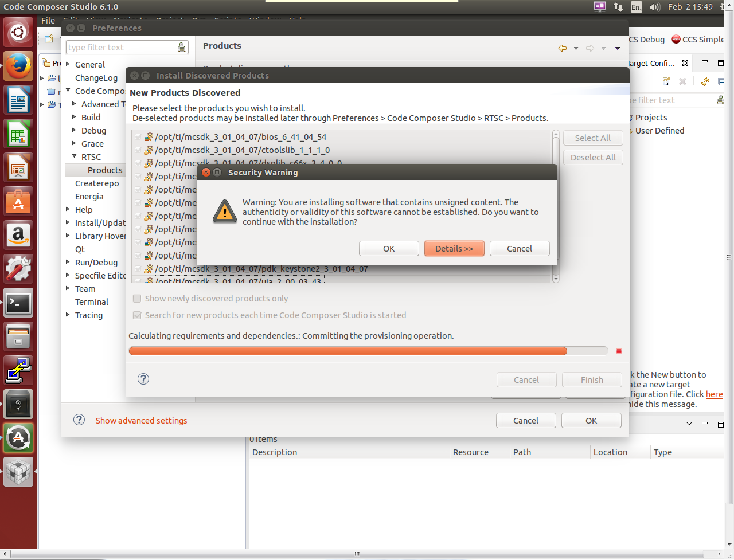734x560 pixels.
Task: Enable Show newly discovered products only
Action: [x=137, y=299]
